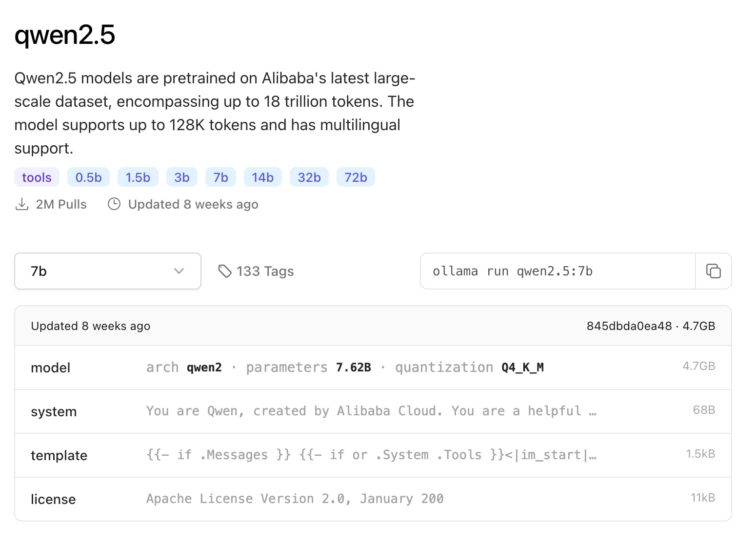Expand version selector using chevron arrow
This screenshot has height=543, width=756.
tap(179, 271)
